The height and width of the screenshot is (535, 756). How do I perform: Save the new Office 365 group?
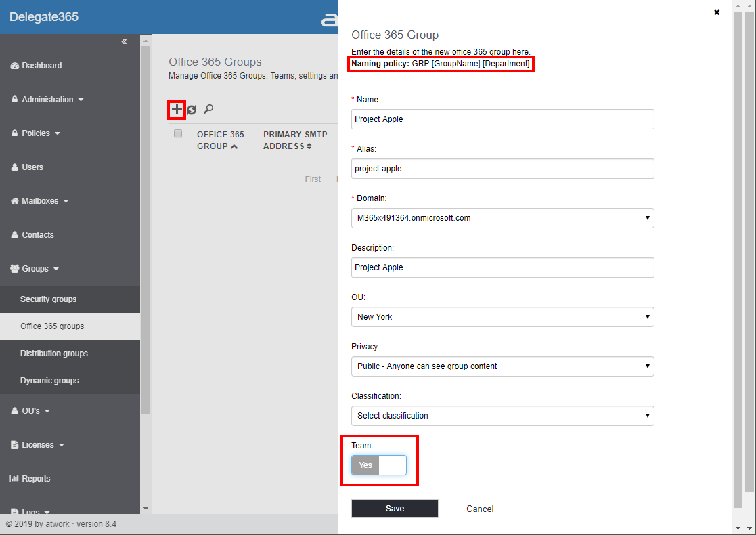point(395,509)
